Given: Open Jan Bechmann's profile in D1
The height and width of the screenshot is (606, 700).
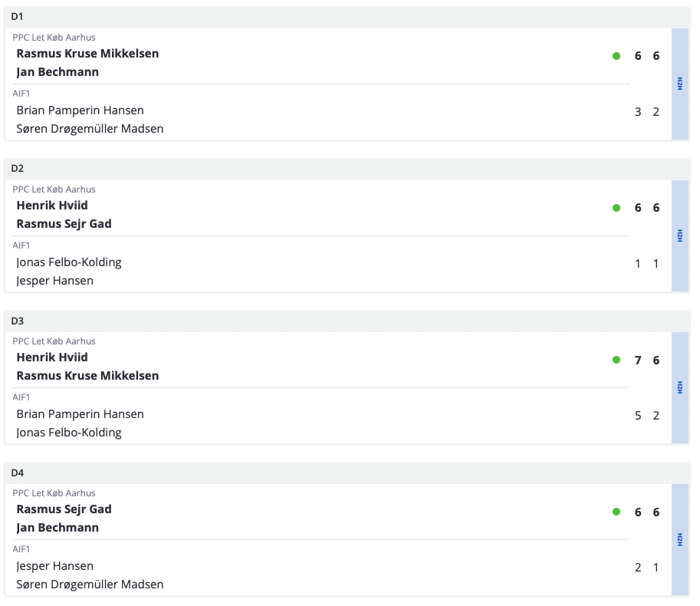Looking at the screenshot, I should tap(58, 72).
